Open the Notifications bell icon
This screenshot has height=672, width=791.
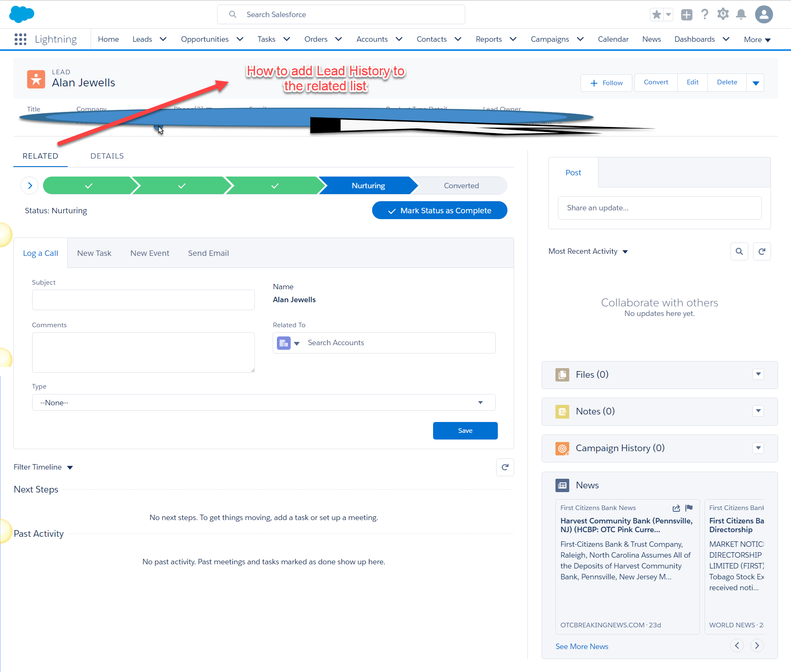tap(741, 15)
